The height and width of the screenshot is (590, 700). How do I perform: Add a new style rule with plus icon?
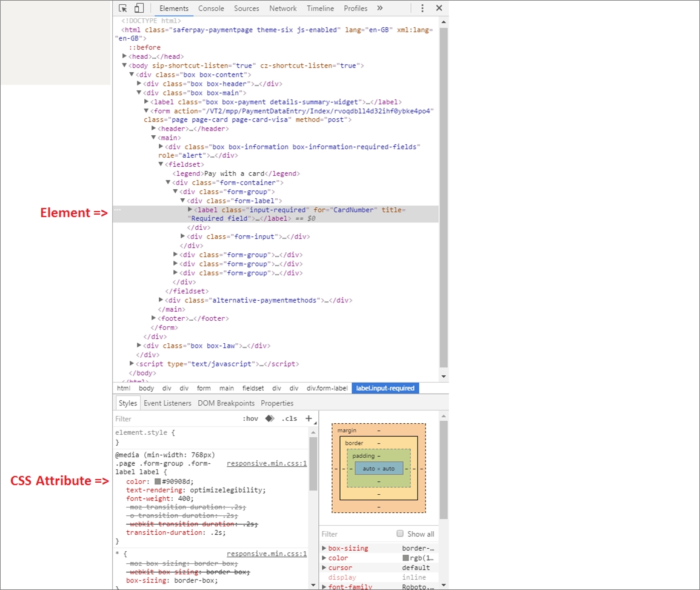pyautogui.click(x=308, y=418)
